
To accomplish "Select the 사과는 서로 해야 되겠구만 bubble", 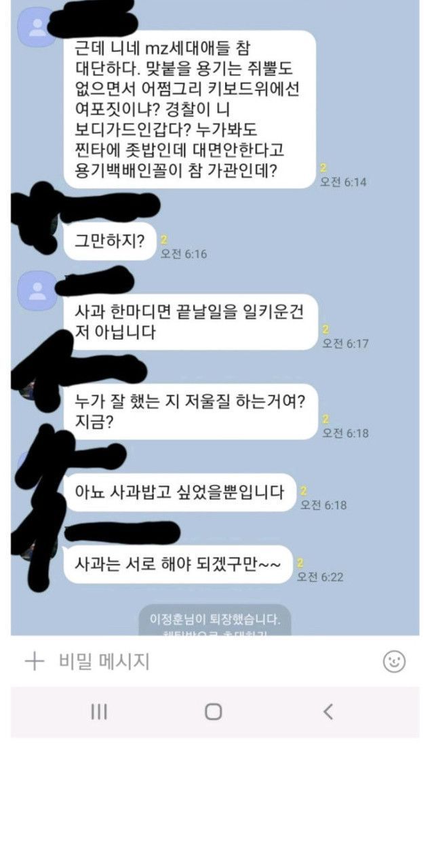I will tap(178, 564).
